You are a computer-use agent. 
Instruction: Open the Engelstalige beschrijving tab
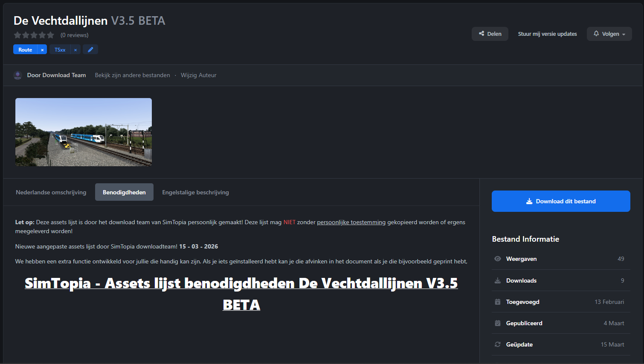[x=195, y=192]
